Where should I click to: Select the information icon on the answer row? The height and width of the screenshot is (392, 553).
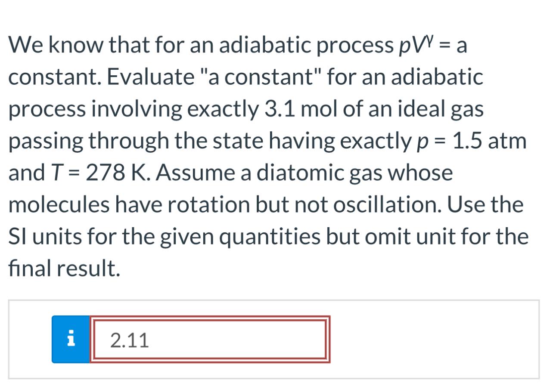(71, 340)
